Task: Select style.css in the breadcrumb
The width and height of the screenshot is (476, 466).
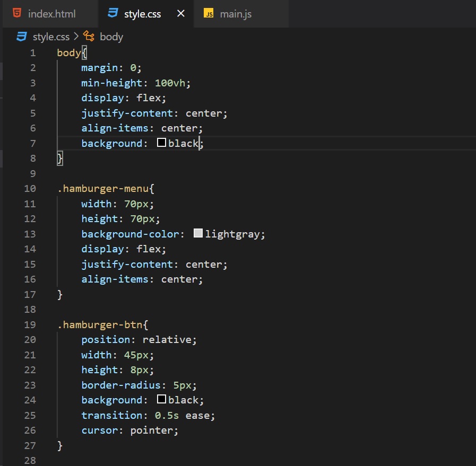Action: (51, 37)
